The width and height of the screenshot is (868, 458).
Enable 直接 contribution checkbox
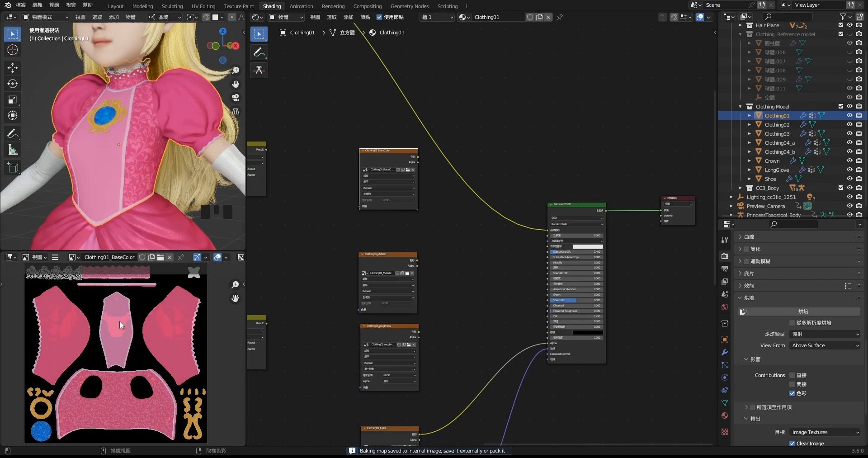792,375
